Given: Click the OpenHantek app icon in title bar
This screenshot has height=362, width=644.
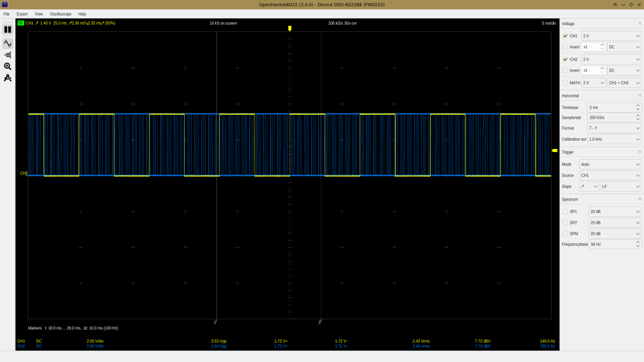Looking at the screenshot, I should point(4,4).
